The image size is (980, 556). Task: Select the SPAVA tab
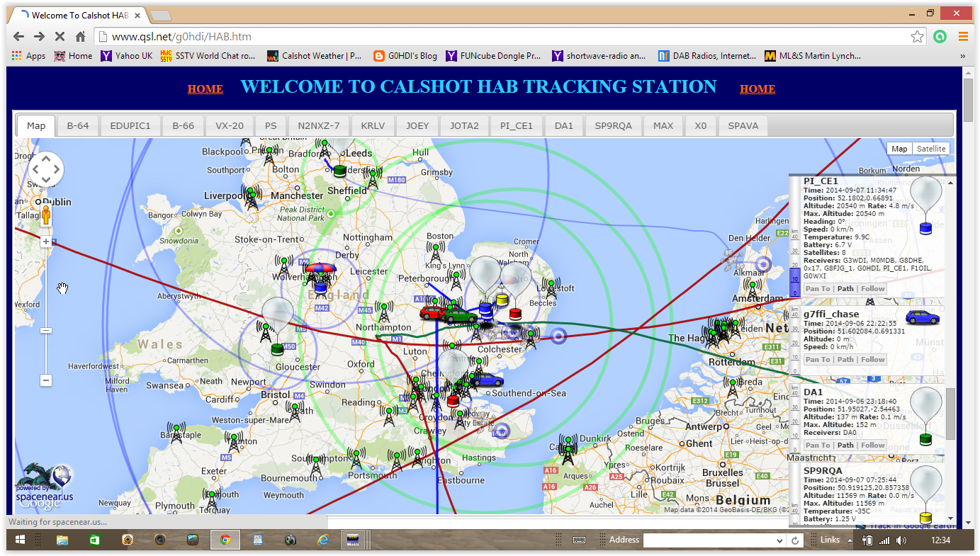point(743,126)
